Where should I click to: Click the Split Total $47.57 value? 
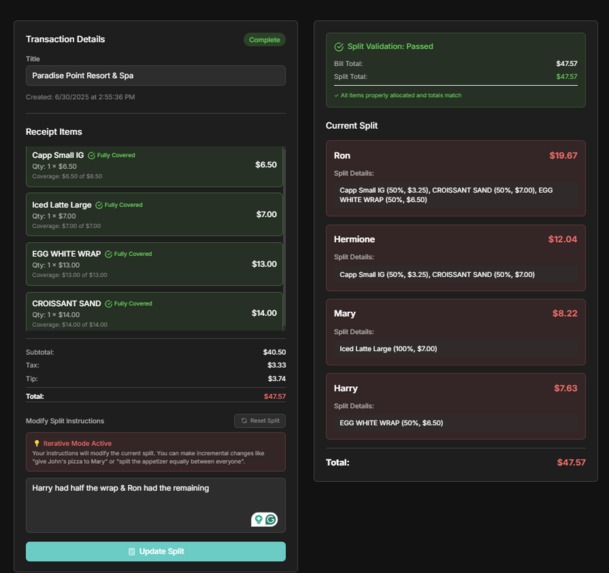tap(566, 77)
